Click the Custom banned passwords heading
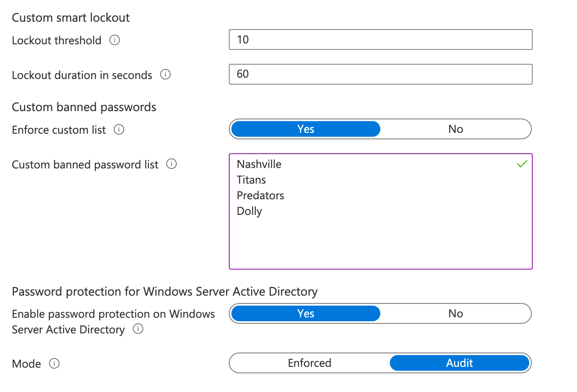Viewport: 577px width, 392px height. pyautogui.click(x=84, y=107)
